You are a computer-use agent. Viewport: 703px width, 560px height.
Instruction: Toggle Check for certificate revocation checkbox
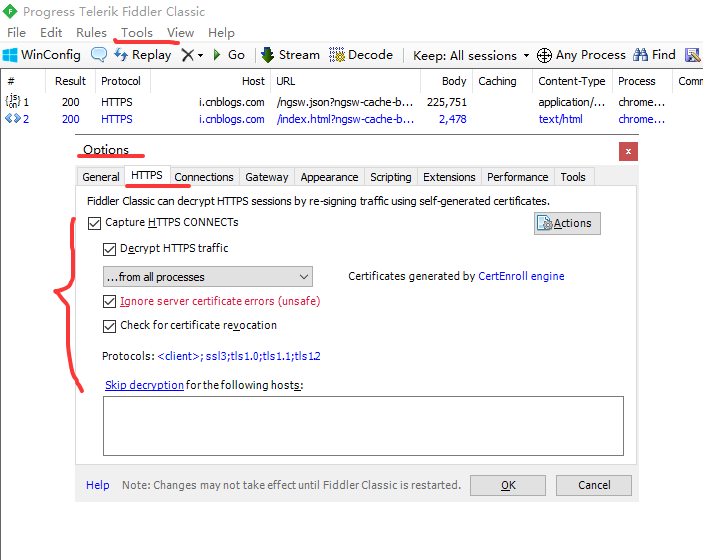coord(109,326)
